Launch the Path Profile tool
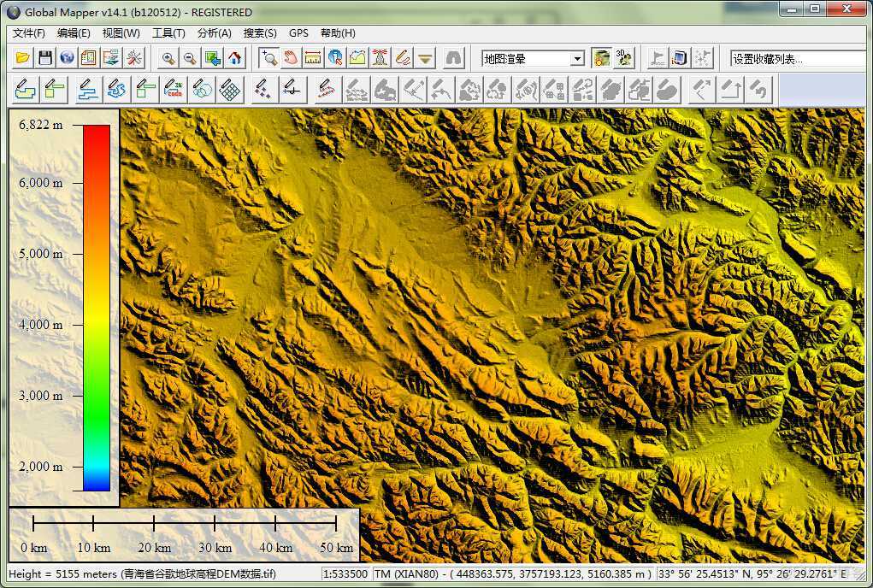The image size is (873, 588). (x=358, y=58)
